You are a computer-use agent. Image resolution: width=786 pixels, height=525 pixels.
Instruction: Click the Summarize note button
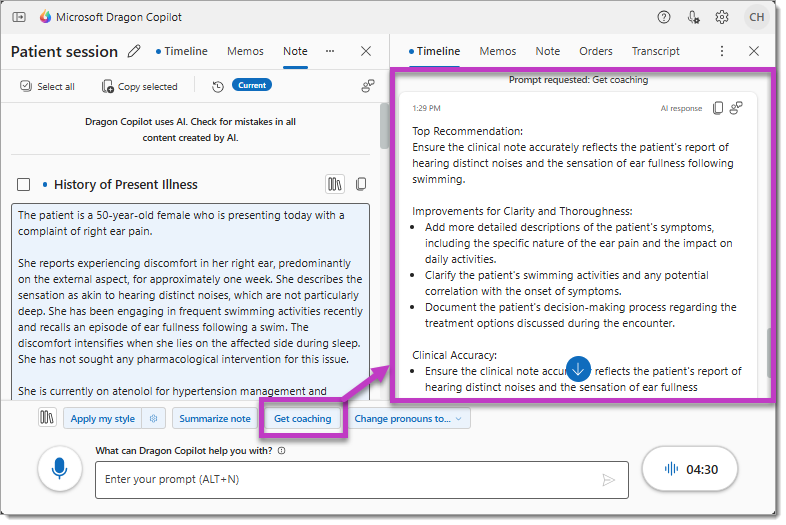[x=215, y=419]
